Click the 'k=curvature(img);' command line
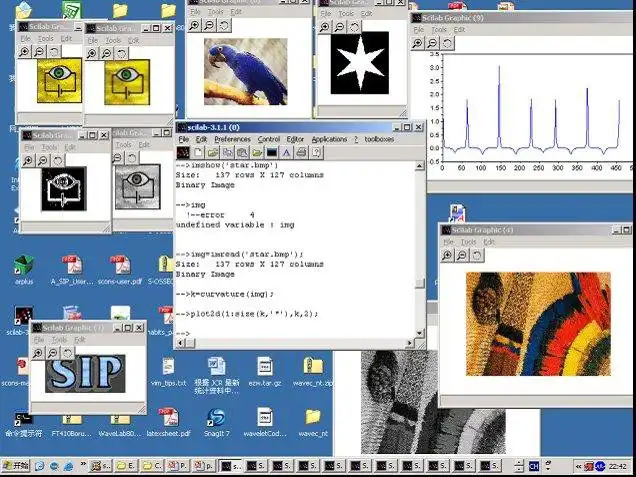The height and width of the screenshot is (477, 636). 224,294
